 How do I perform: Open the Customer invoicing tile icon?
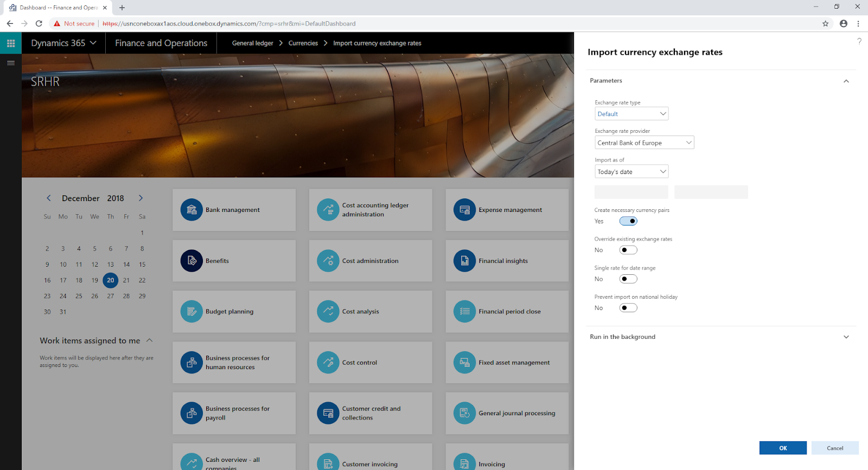(328, 462)
